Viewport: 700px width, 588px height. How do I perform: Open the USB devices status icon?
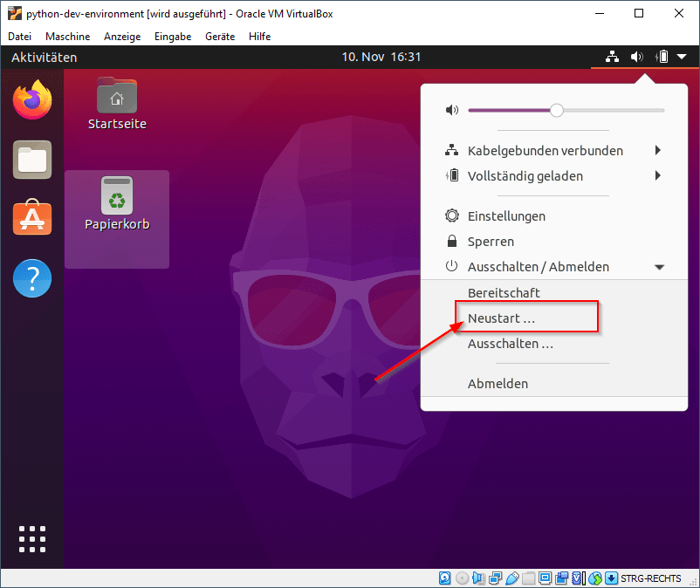click(511, 578)
